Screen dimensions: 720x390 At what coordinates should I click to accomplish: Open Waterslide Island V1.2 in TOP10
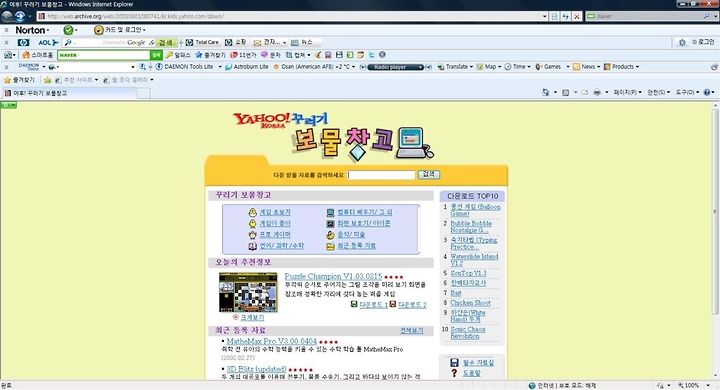point(474,260)
